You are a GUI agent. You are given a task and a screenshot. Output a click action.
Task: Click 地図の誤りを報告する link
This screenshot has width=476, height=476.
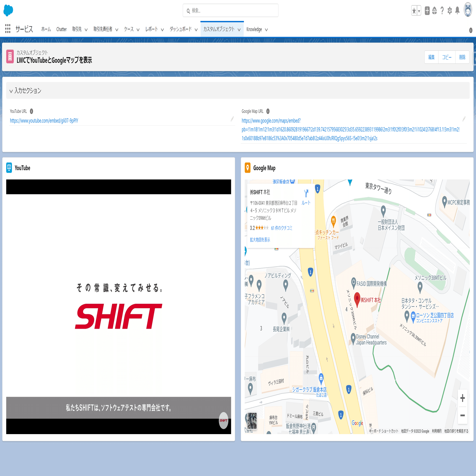tap(456, 431)
